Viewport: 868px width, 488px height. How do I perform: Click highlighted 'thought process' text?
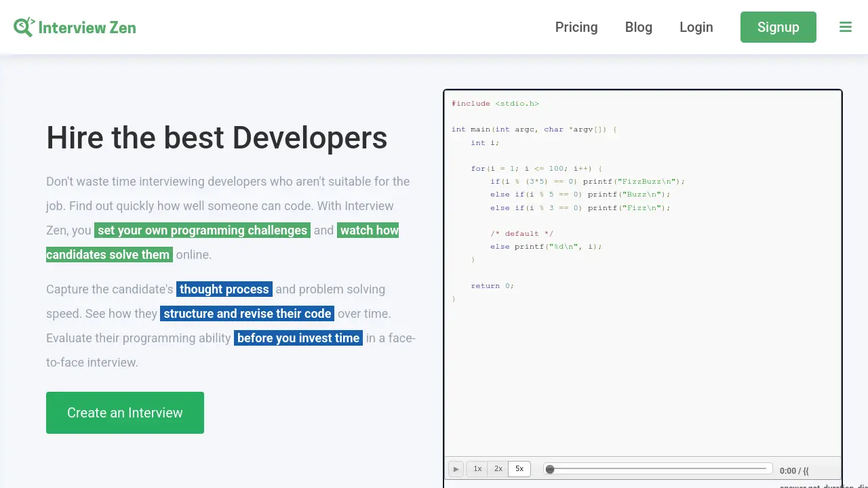[224, 289]
